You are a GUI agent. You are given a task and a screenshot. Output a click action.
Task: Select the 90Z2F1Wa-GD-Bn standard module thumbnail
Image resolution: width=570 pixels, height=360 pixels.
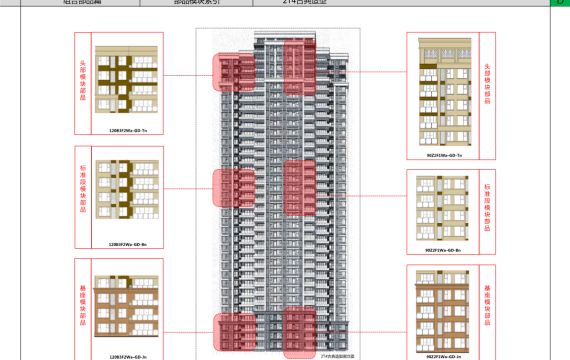442,208
